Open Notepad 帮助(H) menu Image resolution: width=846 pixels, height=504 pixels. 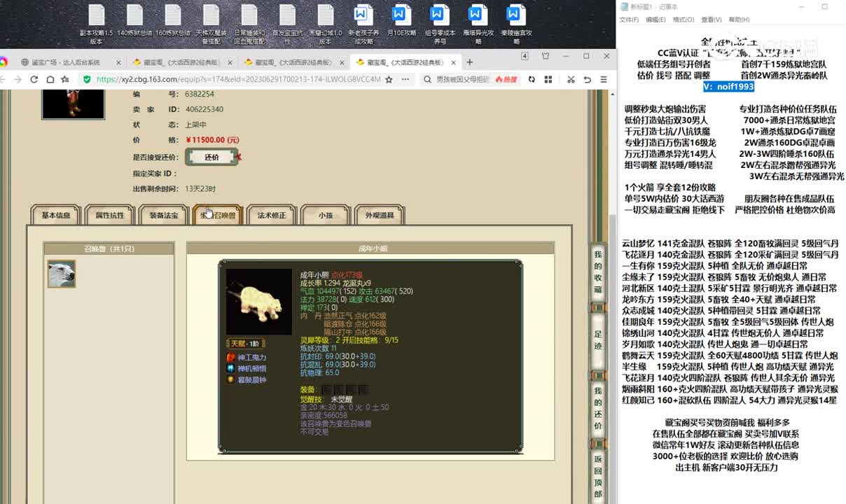coord(739,20)
